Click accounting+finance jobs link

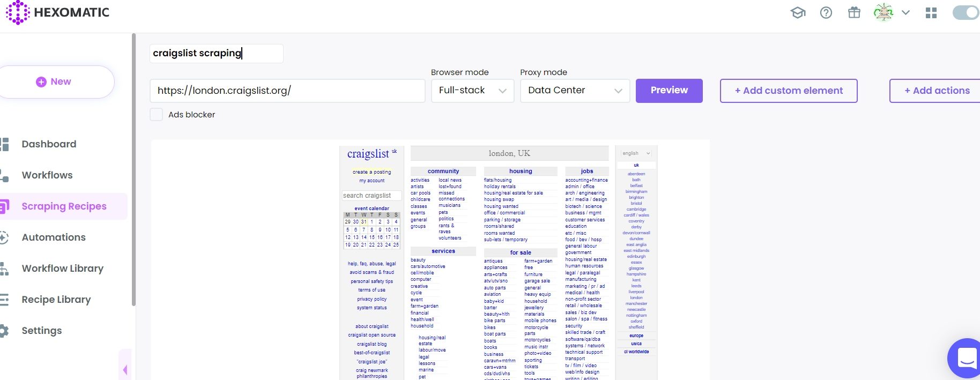pyautogui.click(x=586, y=180)
